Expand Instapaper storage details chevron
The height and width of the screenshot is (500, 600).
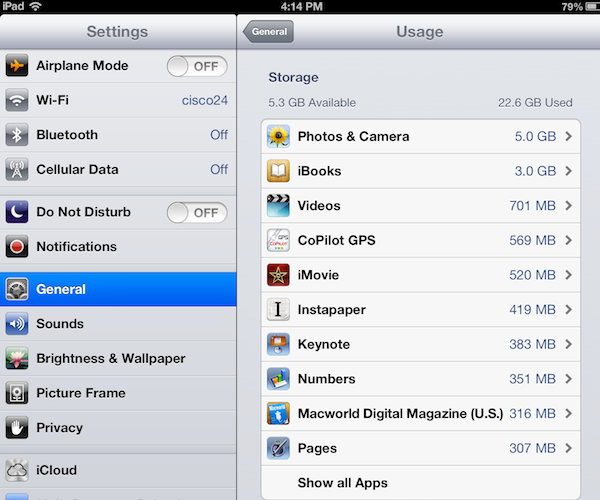point(569,309)
